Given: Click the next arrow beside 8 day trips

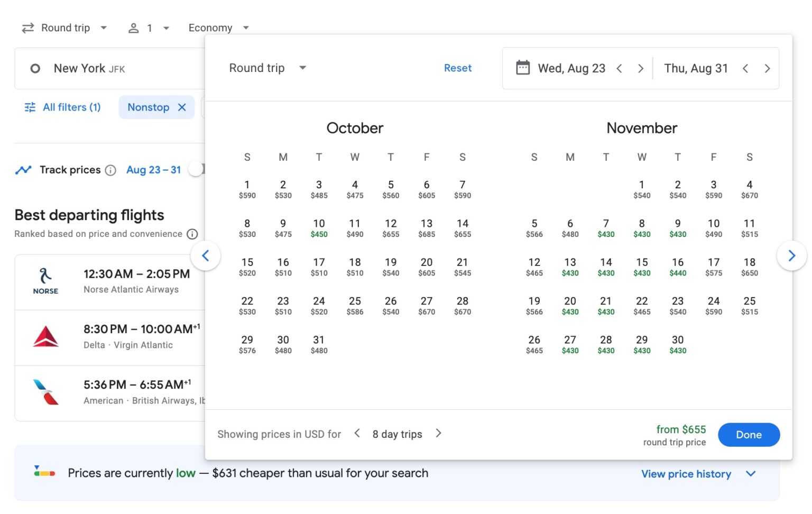Looking at the screenshot, I should (438, 434).
